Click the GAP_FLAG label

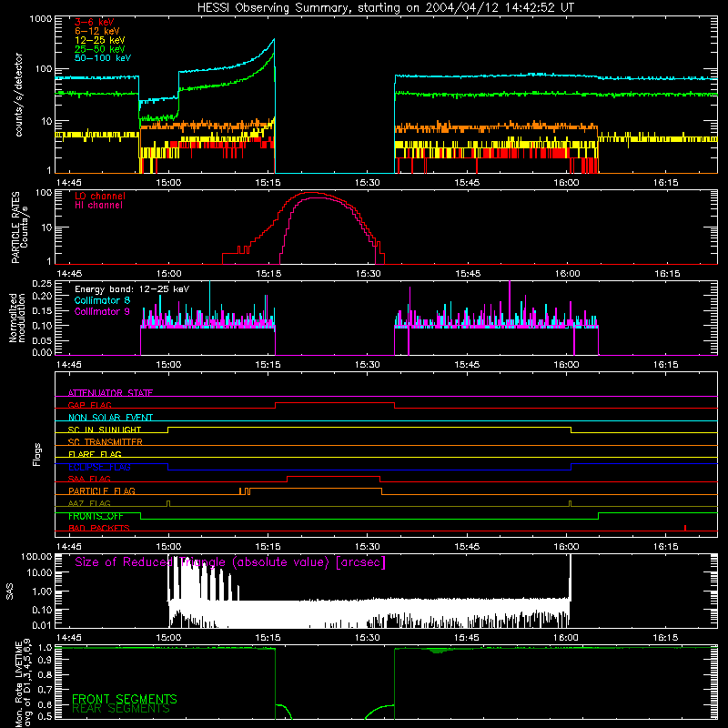click(89, 405)
